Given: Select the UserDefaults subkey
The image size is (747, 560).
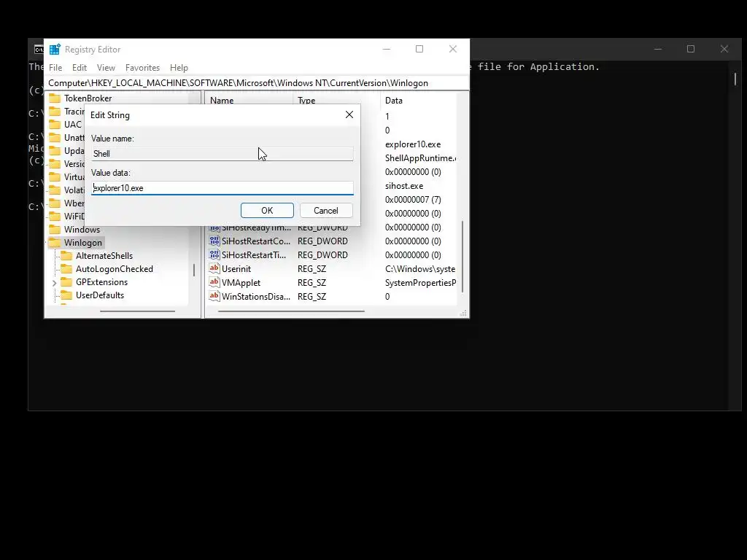Looking at the screenshot, I should [99, 295].
